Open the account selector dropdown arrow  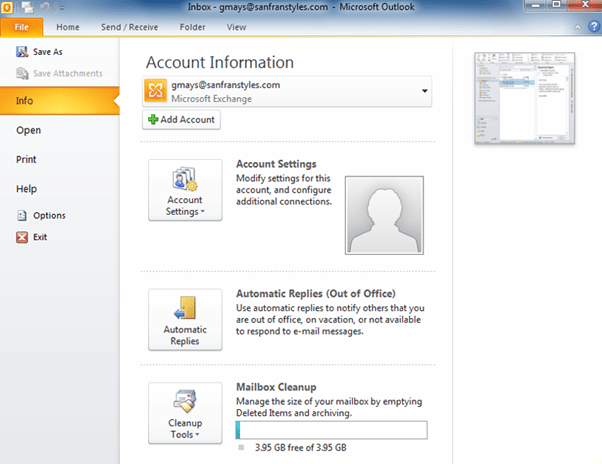[425, 92]
